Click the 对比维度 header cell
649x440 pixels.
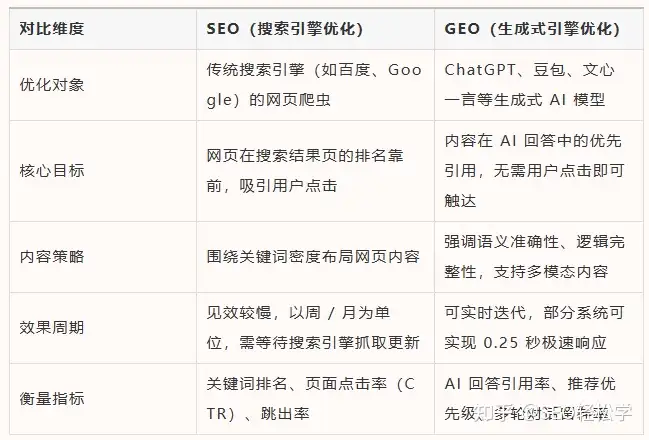coord(103,29)
